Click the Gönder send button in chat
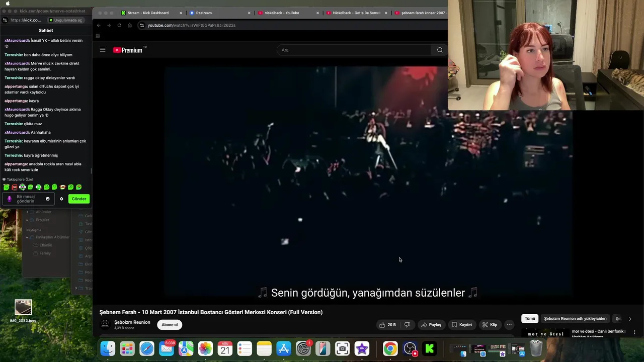The width and height of the screenshot is (644, 362). [79, 199]
